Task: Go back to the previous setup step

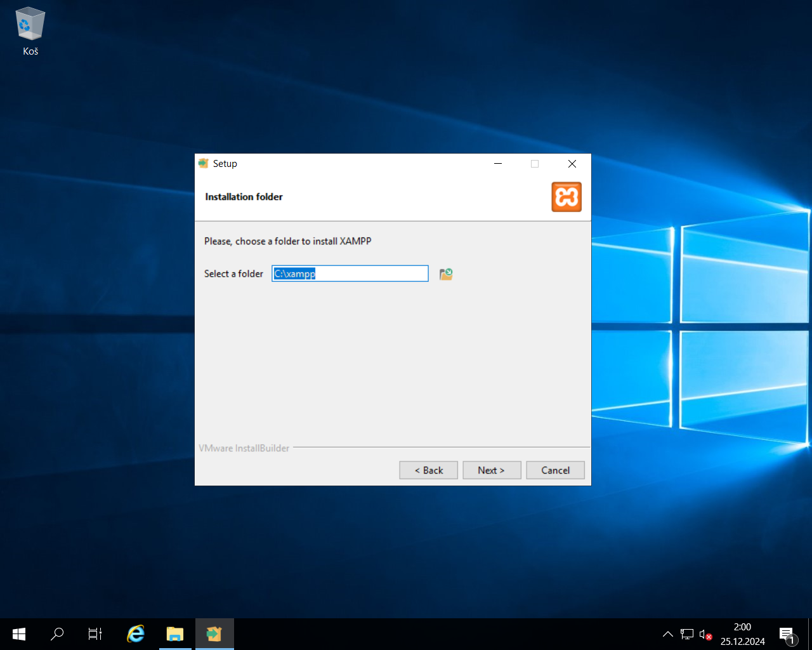Action: [x=428, y=470]
